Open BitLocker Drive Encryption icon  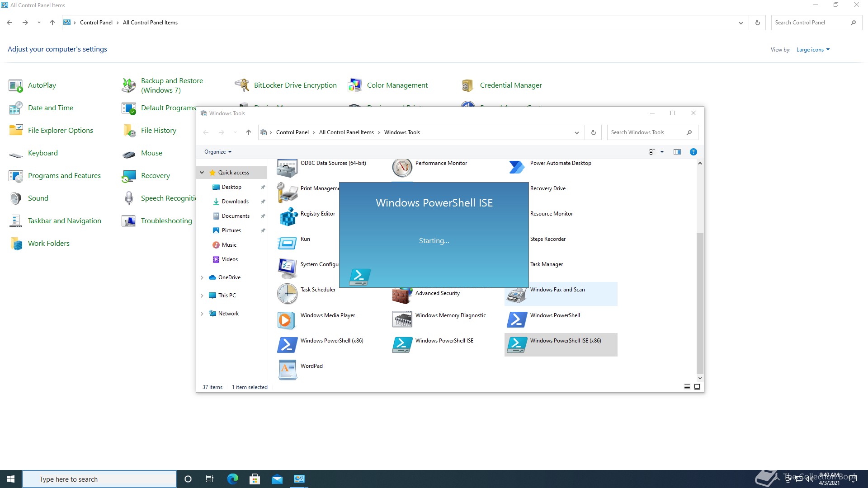pos(242,85)
